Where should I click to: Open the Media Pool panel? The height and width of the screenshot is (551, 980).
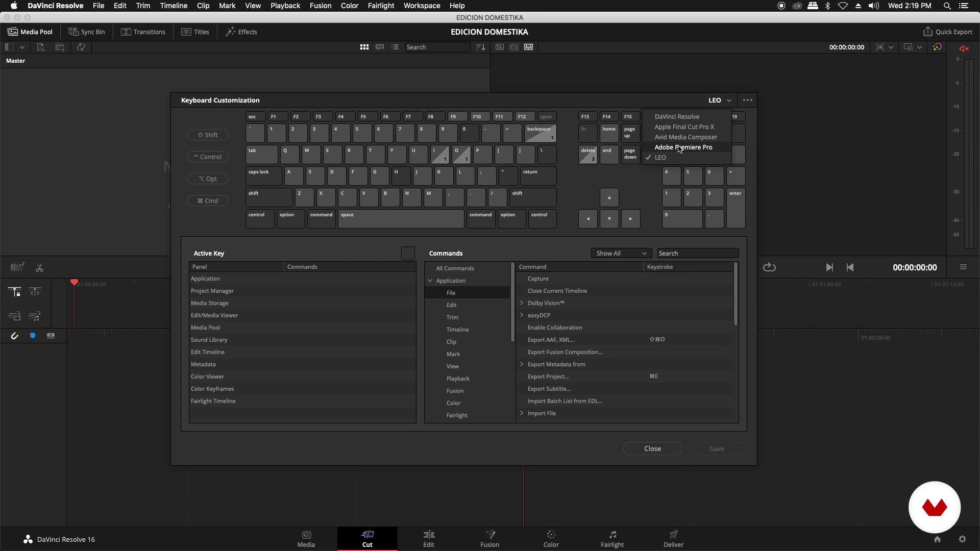click(x=30, y=32)
